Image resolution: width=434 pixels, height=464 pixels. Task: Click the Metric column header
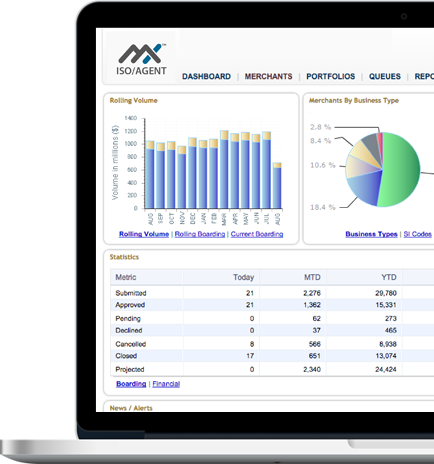pos(126,277)
